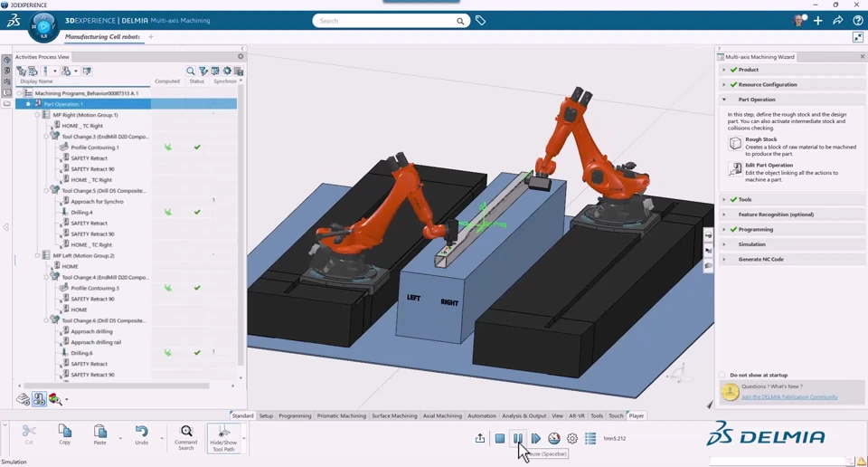Screen dimensions: 868x467
Task: Click the simulation list options icon
Action: tap(590, 438)
